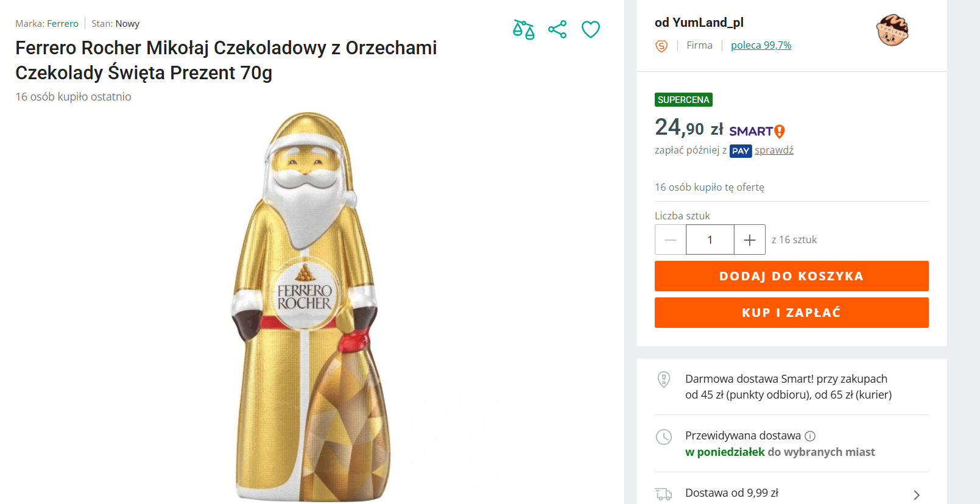
Task: Decrease quantity with the minus button
Action: (671, 240)
